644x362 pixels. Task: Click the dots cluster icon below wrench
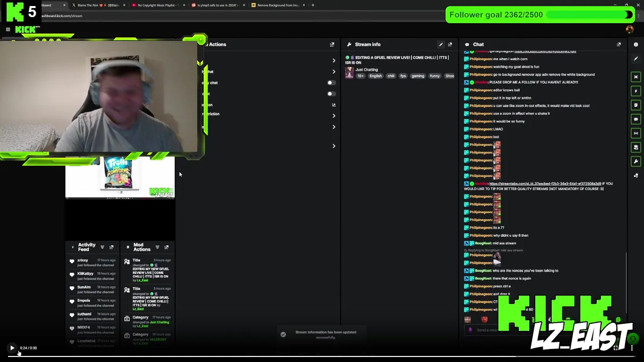coord(636,175)
